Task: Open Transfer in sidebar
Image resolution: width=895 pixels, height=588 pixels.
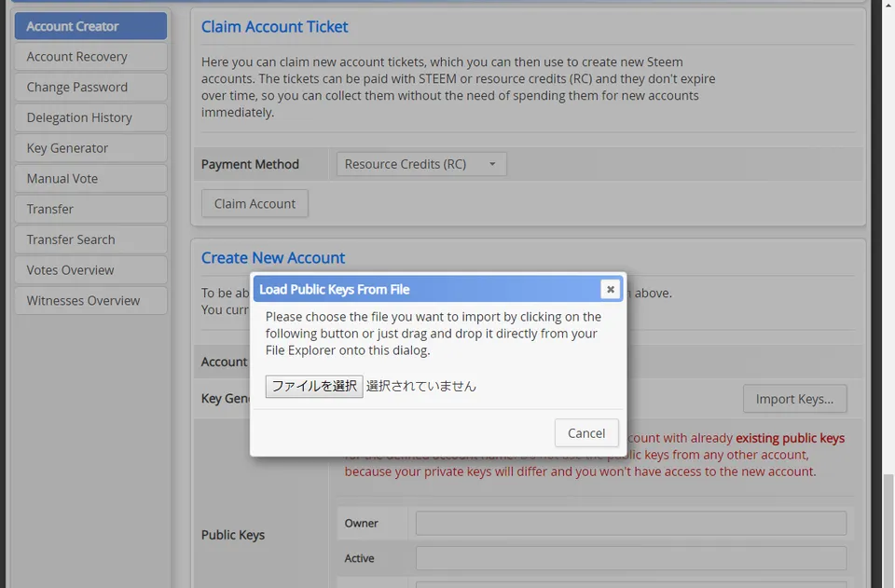Action: [x=90, y=210]
